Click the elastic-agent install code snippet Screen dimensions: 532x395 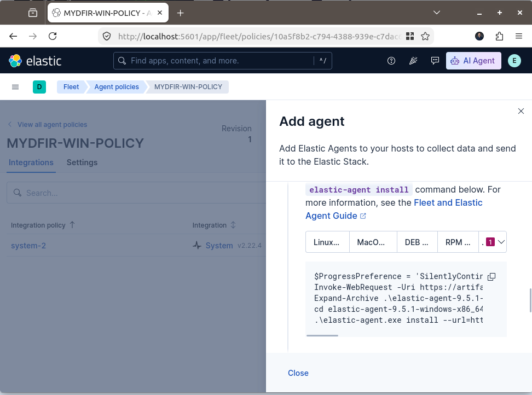[x=358, y=189]
